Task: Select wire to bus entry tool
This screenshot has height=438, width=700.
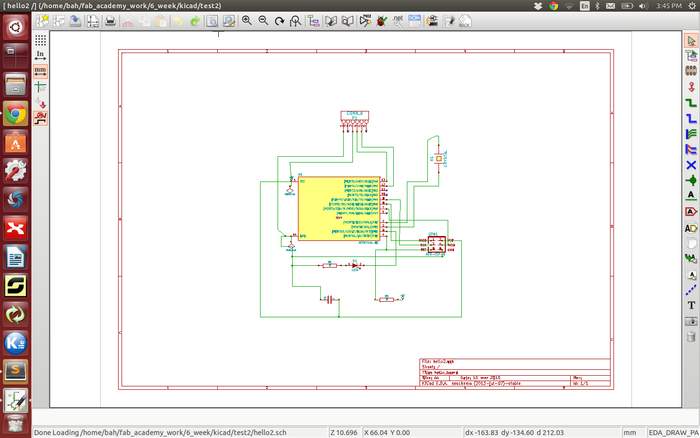Action: pyautogui.click(x=691, y=134)
